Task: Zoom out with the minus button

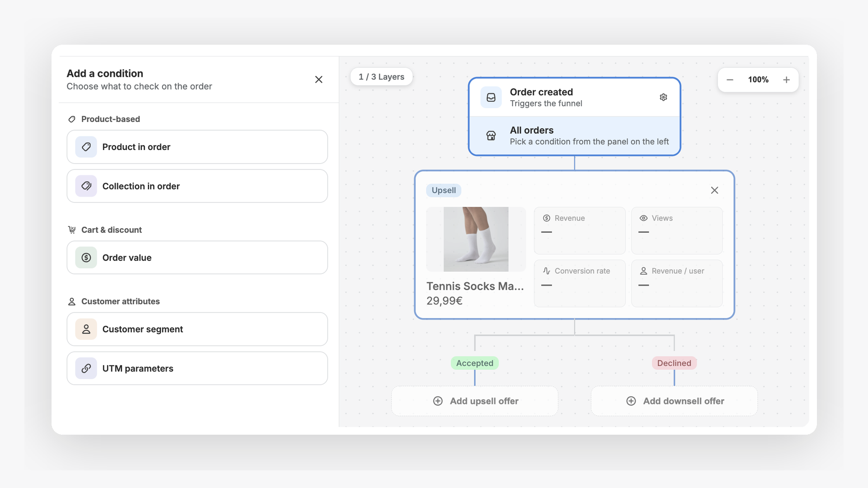Action: tap(730, 80)
